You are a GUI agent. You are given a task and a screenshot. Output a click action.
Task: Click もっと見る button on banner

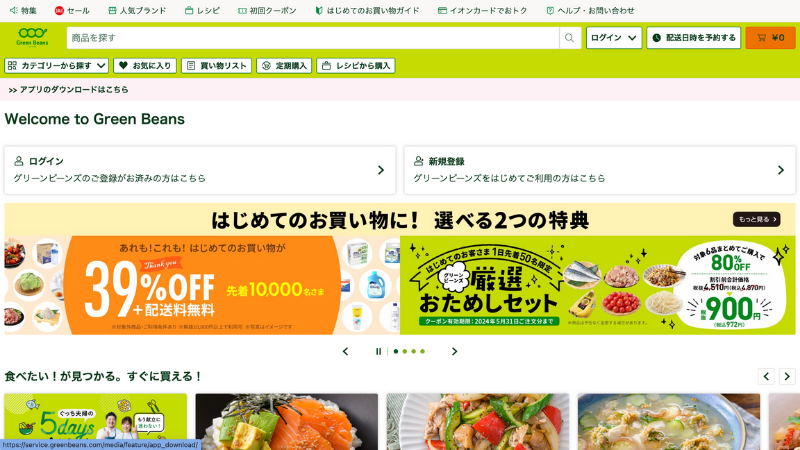[x=757, y=219]
